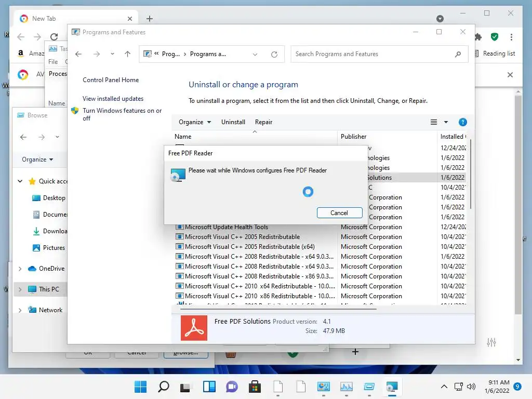
Task: Select the New Tab browser tab
Action: pyautogui.click(x=76, y=19)
